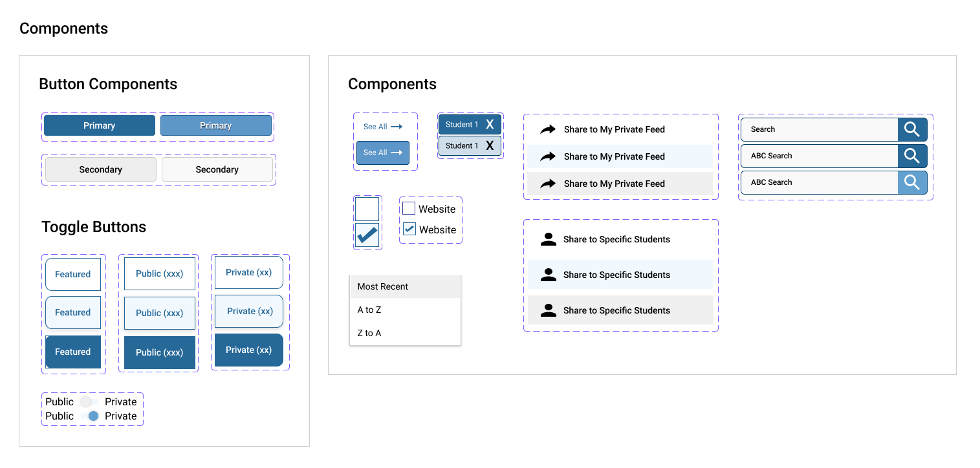980x468 pixels.
Task: Click the light blue magnifier search icon
Action: click(912, 182)
